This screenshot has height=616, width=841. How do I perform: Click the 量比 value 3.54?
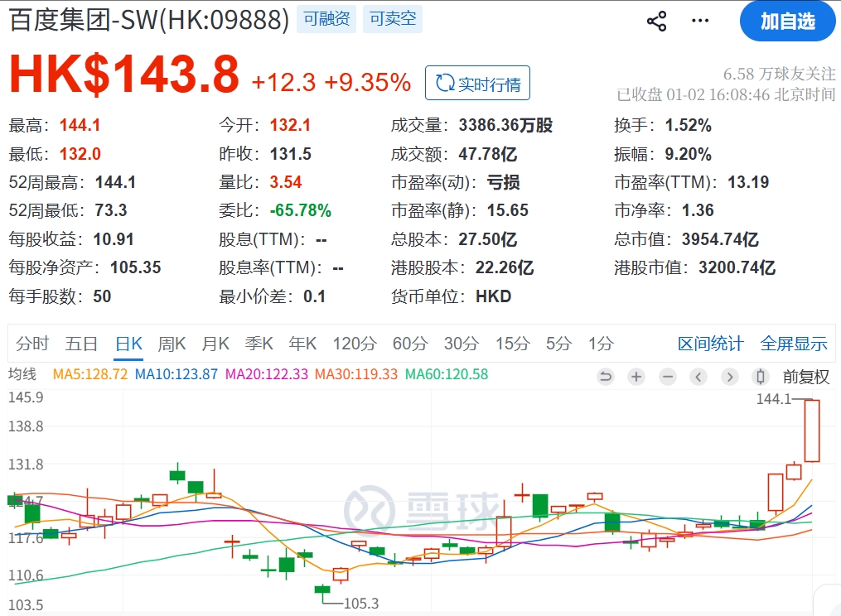coord(285,182)
